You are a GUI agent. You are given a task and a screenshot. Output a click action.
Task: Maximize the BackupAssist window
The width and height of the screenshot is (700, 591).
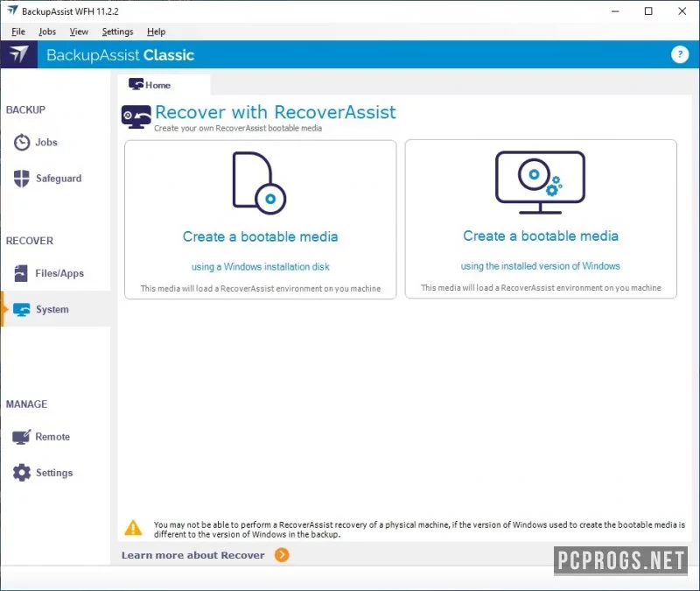(x=648, y=11)
